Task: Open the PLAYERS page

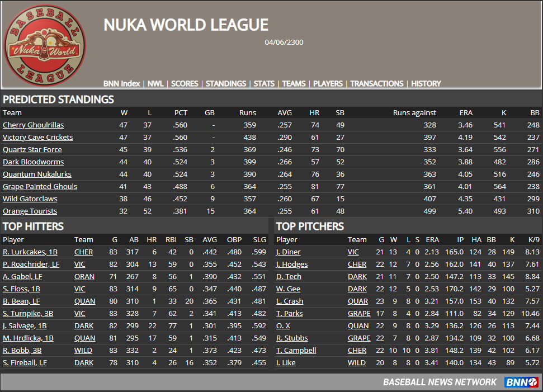Action: click(x=328, y=83)
